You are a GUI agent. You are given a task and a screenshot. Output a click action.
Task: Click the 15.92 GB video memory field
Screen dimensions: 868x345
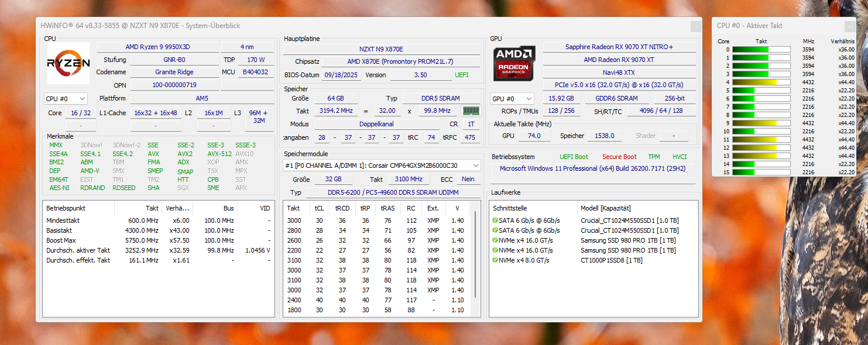click(562, 98)
